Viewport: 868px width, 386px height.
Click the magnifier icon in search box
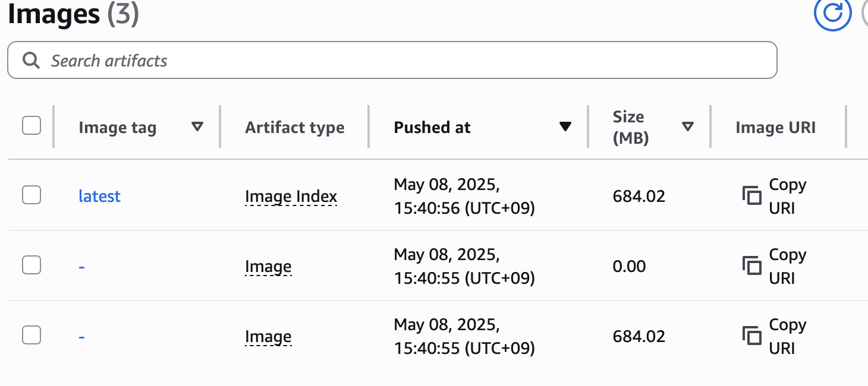click(31, 61)
